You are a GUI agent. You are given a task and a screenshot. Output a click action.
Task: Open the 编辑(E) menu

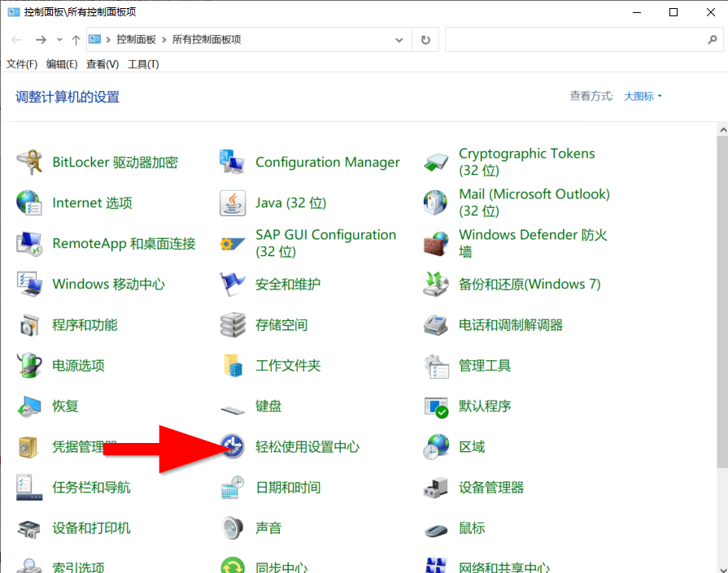(62, 64)
